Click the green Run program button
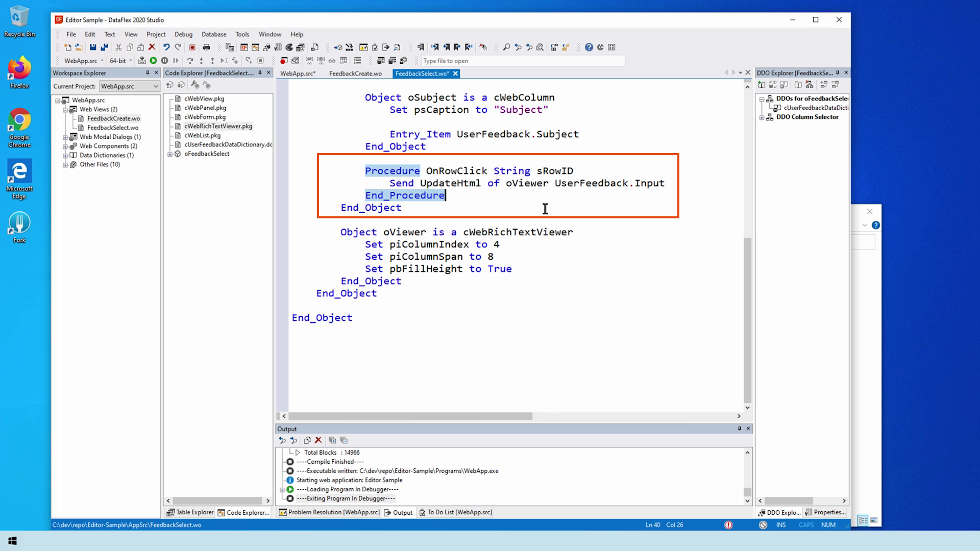 click(x=153, y=61)
